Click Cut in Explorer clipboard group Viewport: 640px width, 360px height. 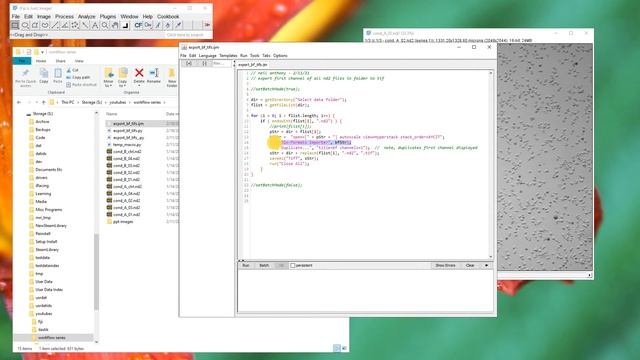72,70
